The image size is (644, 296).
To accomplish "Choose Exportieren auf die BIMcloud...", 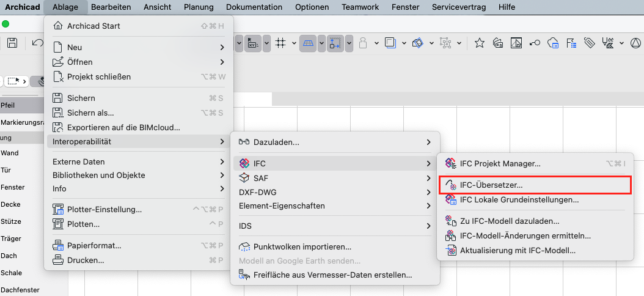I will coord(139,127).
